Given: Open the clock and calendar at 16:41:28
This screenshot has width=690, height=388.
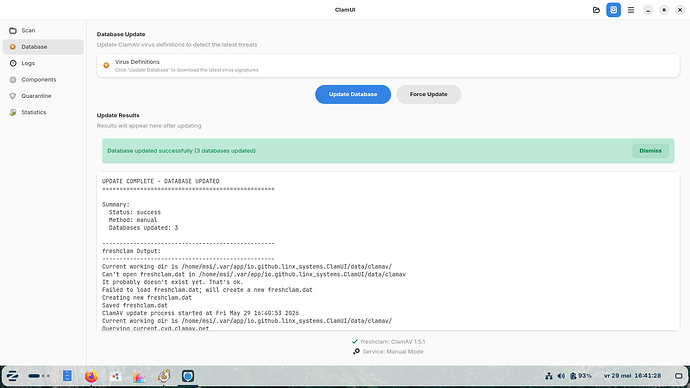Looking at the screenshot, I should 632,376.
